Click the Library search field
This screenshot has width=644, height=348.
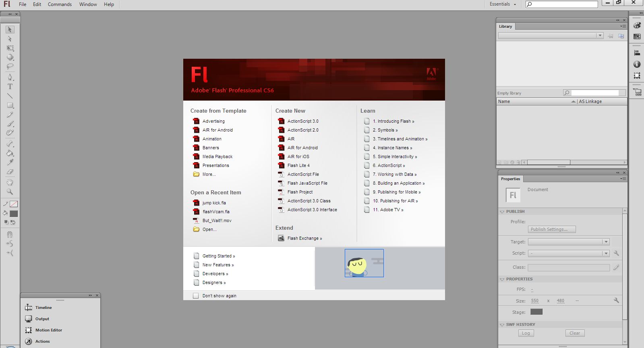[x=594, y=93]
